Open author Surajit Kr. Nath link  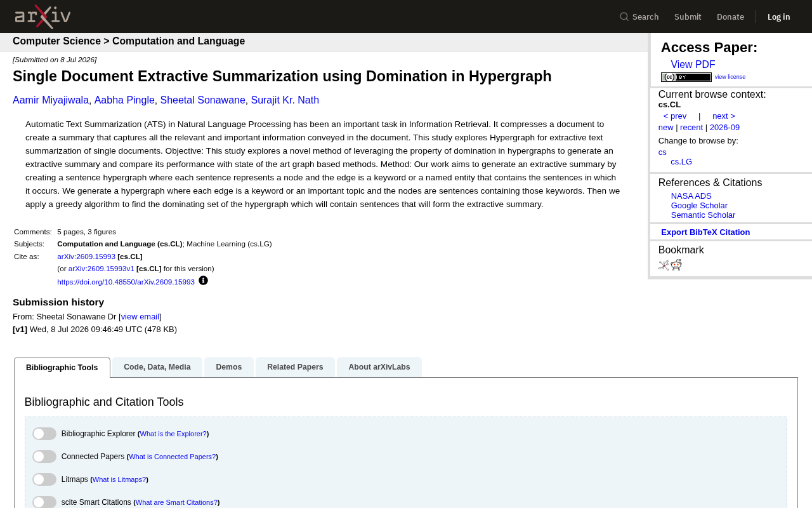(x=285, y=100)
